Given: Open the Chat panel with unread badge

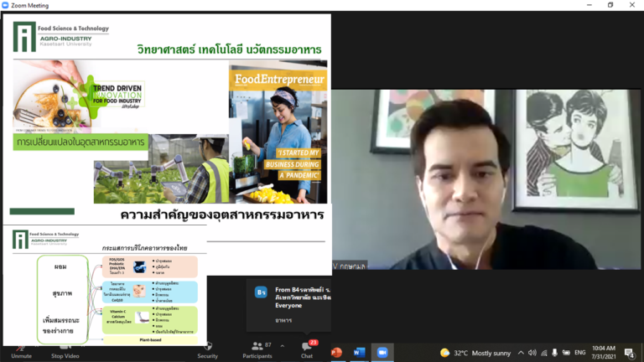Looking at the screenshot, I should click(x=307, y=349).
